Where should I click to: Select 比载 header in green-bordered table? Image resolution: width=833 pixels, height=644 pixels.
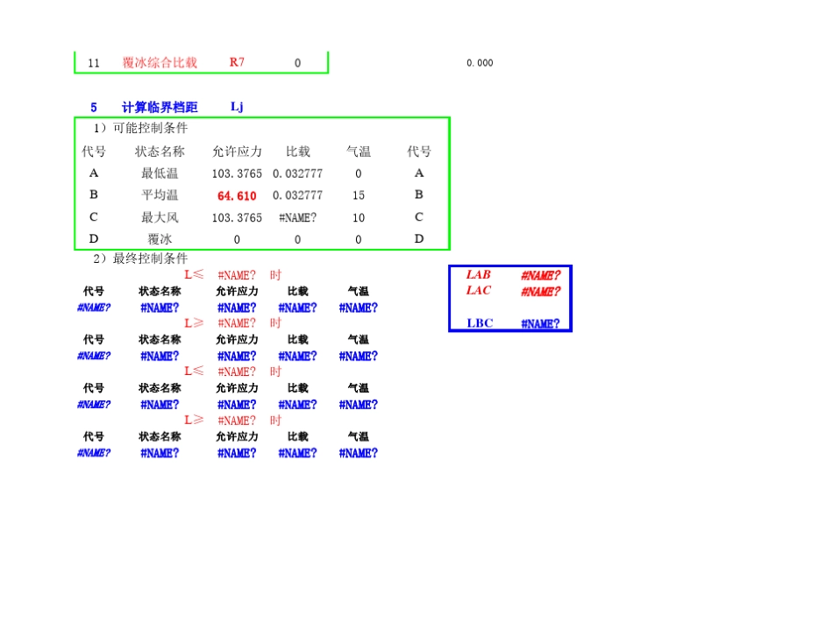point(297,152)
